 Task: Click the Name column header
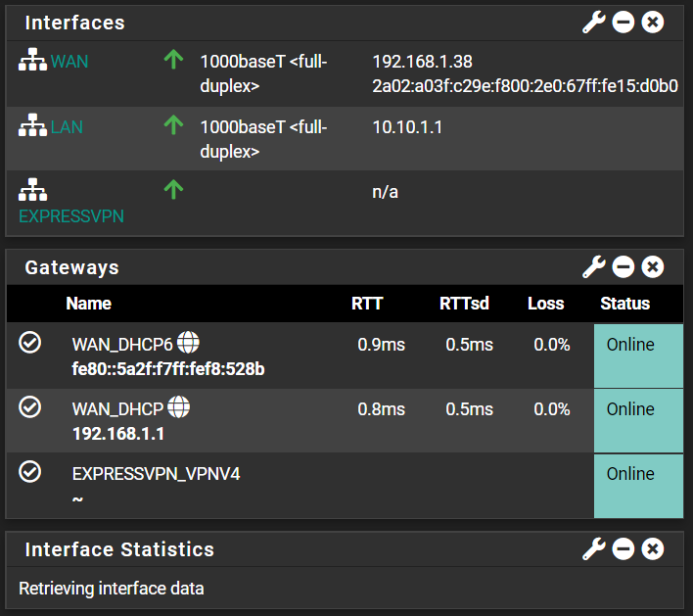88,304
